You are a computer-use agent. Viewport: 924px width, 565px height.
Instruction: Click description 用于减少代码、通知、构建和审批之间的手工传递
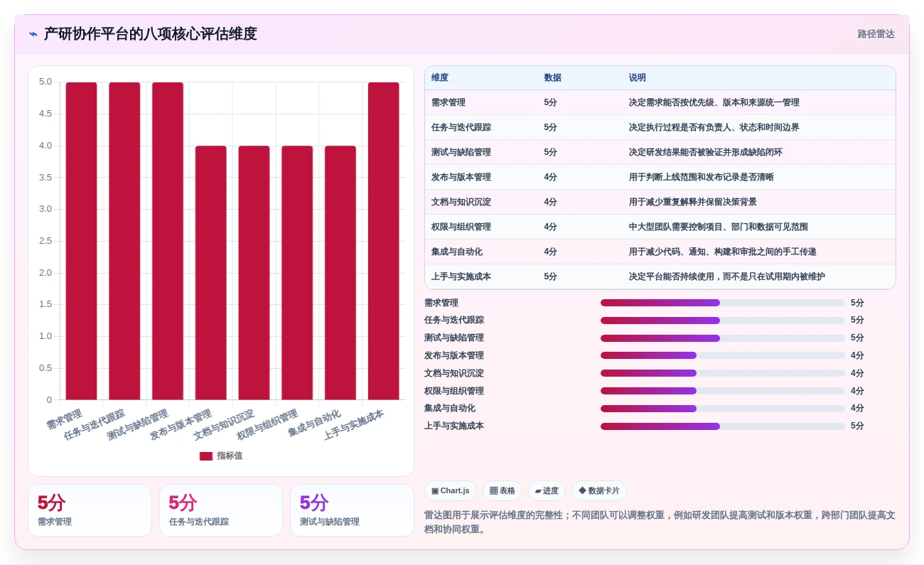pos(723,252)
